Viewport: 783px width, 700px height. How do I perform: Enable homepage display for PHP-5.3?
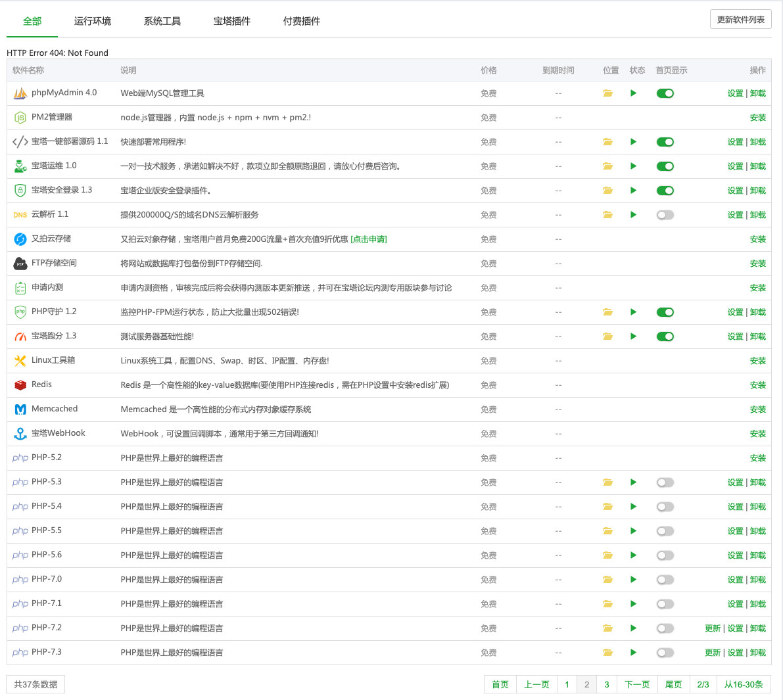[x=665, y=482]
